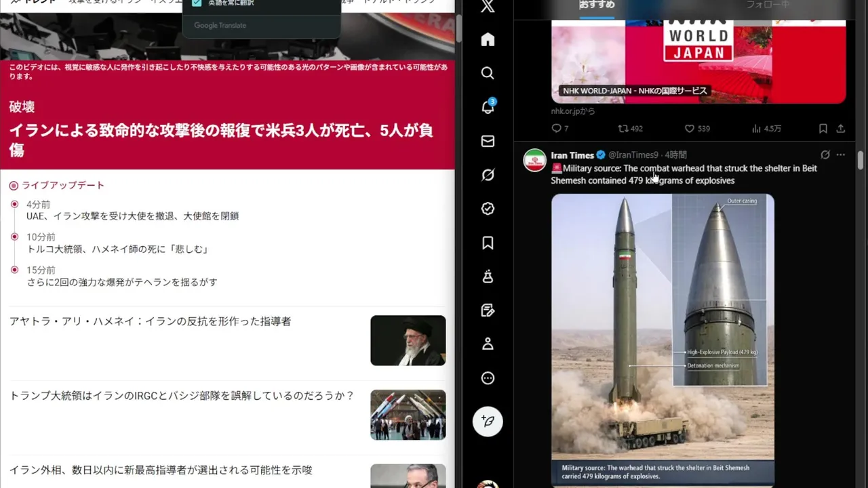Click reply icon on NHK post

(557, 128)
